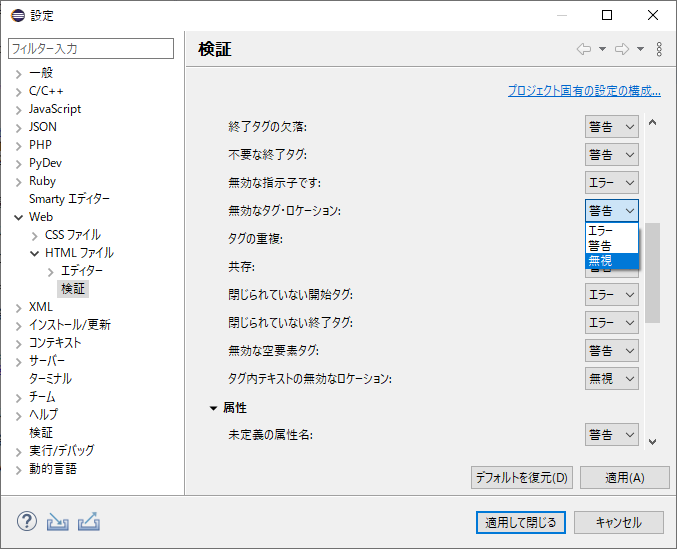The height and width of the screenshot is (549, 677).
Task: Open 無効な空要素タグ dropdown
Action: click(x=612, y=350)
